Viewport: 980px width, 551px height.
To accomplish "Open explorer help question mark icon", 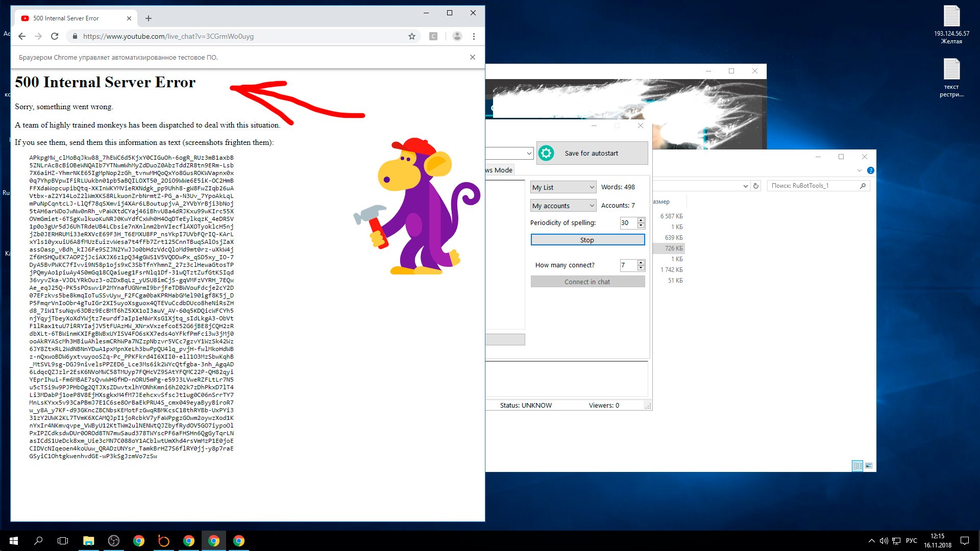I will 870,170.
